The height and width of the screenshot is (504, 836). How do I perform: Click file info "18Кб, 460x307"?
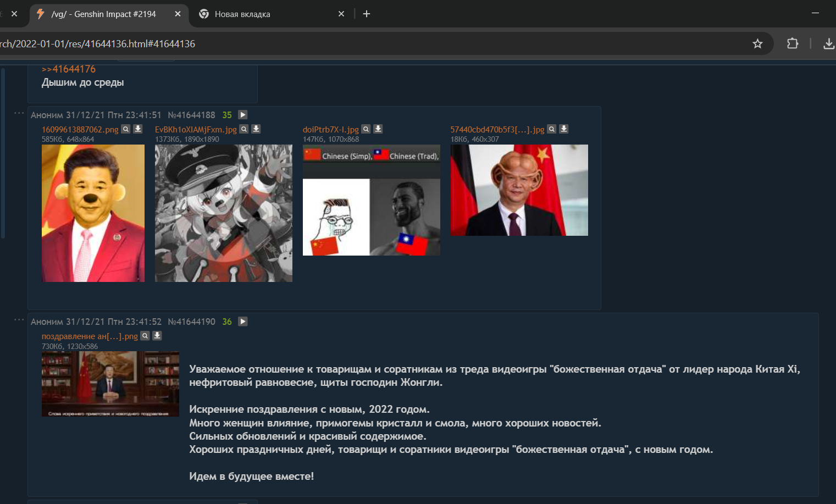click(475, 140)
